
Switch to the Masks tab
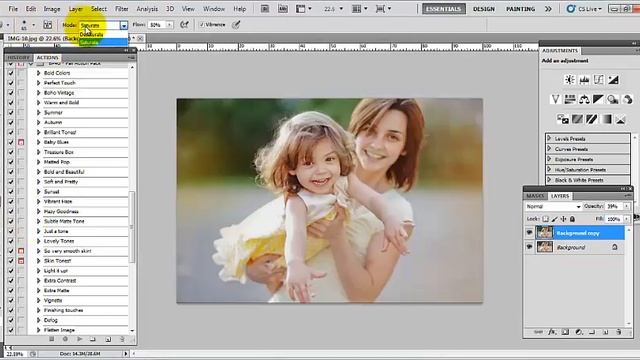[535, 196]
